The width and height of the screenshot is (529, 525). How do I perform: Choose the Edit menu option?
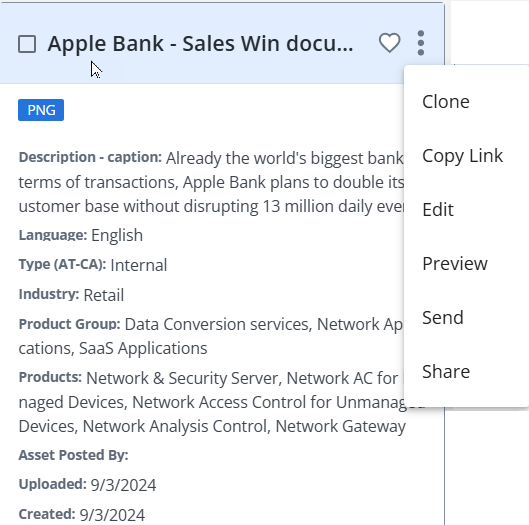pyautogui.click(x=438, y=210)
